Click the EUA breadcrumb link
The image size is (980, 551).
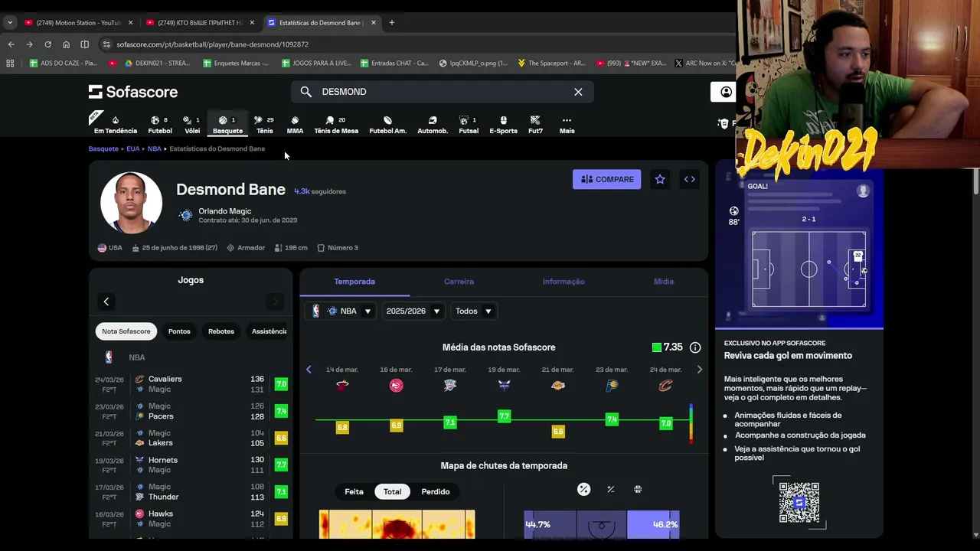coord(132,148)
